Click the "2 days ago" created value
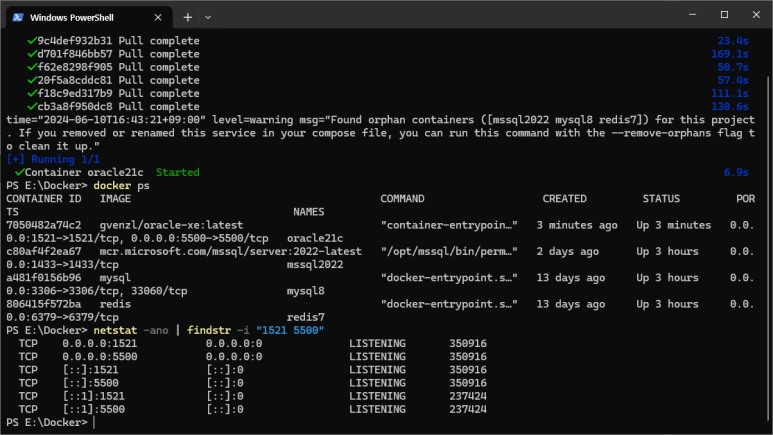Viewport: 773px width, 435px height. 567,252
